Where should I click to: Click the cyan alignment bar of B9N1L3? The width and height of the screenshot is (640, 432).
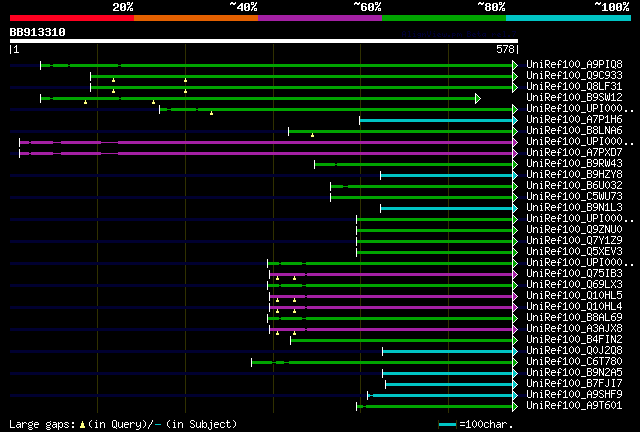[447, 209]
